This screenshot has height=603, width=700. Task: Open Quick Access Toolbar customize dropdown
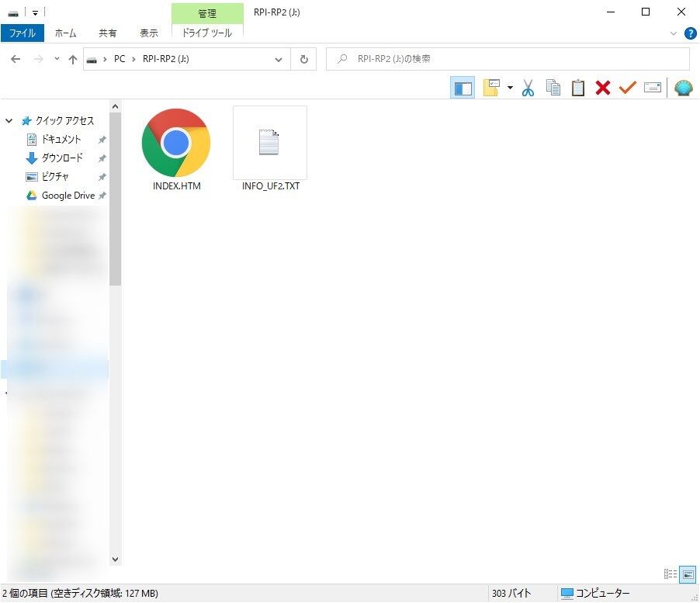pyautogui.click(x=35, y=12)
